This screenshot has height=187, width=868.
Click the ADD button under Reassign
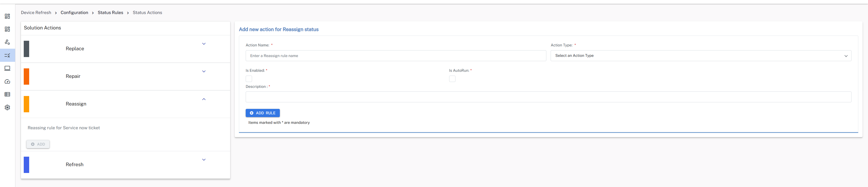point(38,144)
